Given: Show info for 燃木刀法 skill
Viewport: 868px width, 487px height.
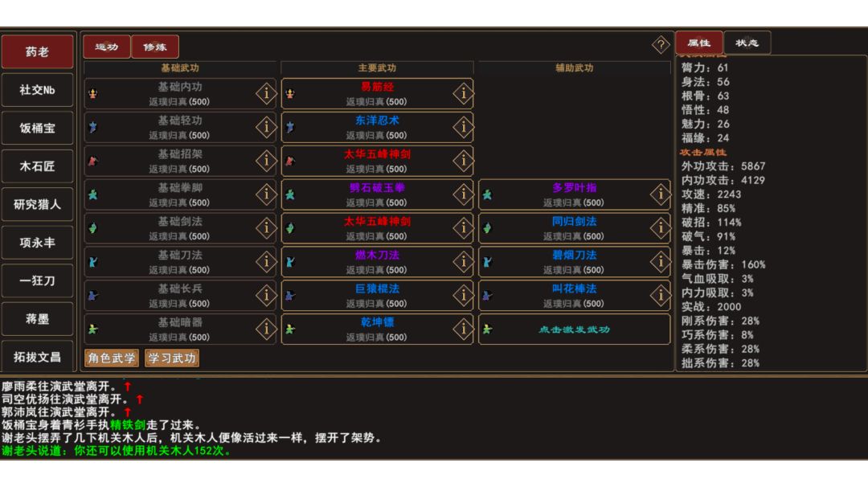Looking at the screenshot, I should click(x=463, y=262).
